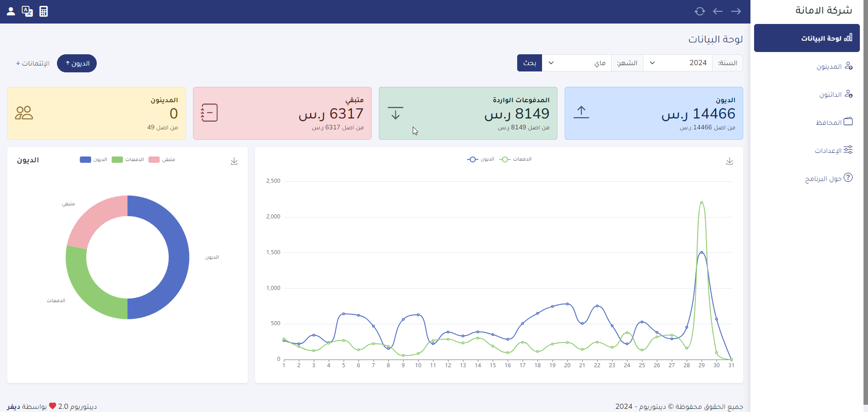Click the المدينون yellow summary card
The height and width of the screenshot is (412, 868).
[x=96, y=113]
